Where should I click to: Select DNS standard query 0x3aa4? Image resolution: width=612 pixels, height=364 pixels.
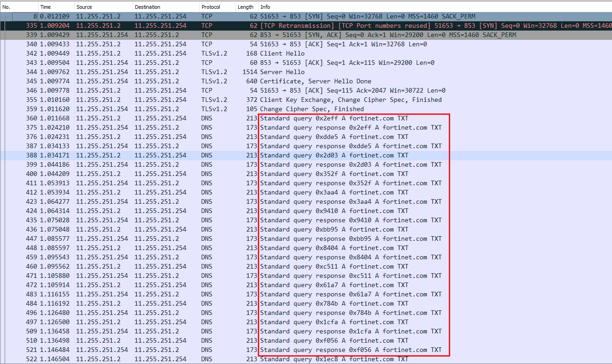(x=306, y=192)
